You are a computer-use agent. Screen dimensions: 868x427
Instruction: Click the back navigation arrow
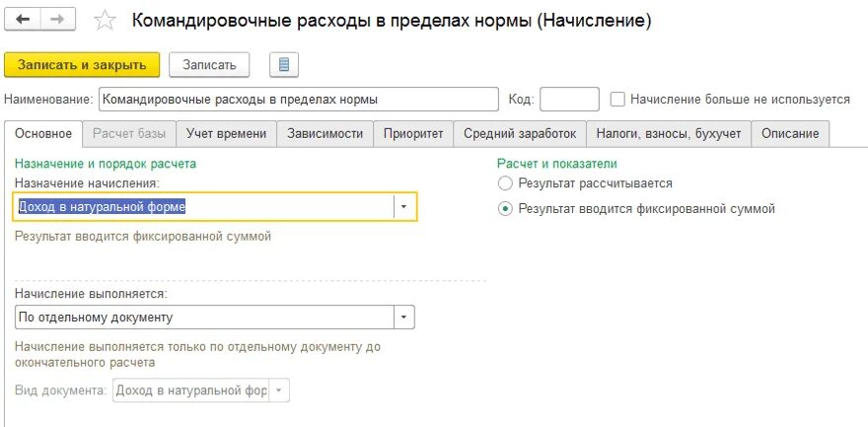tap(23, 20)
